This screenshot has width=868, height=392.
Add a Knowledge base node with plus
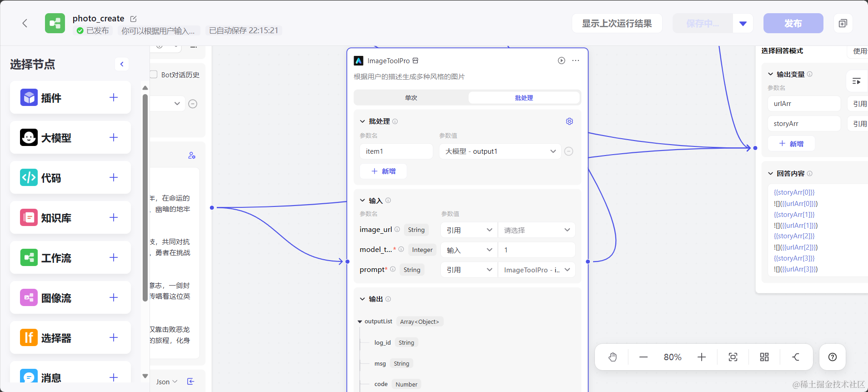click(x=114, y=217)
